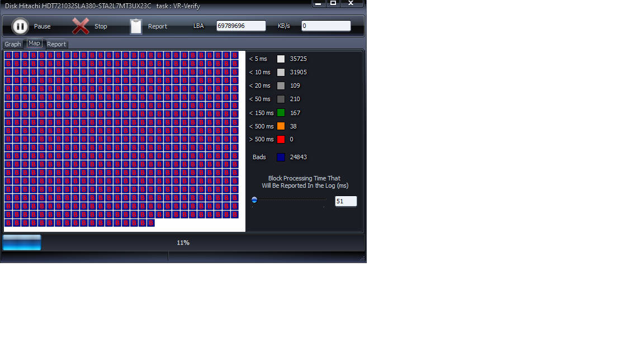Stop the scan with red X icon
Image resolution: width=644 pixels, height=362 pixels.
click(80, 26)
